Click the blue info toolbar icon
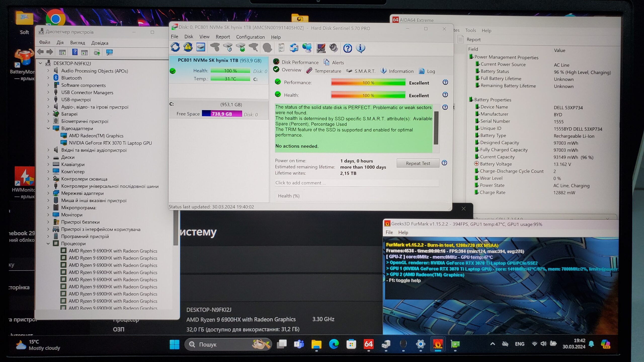 360,48
